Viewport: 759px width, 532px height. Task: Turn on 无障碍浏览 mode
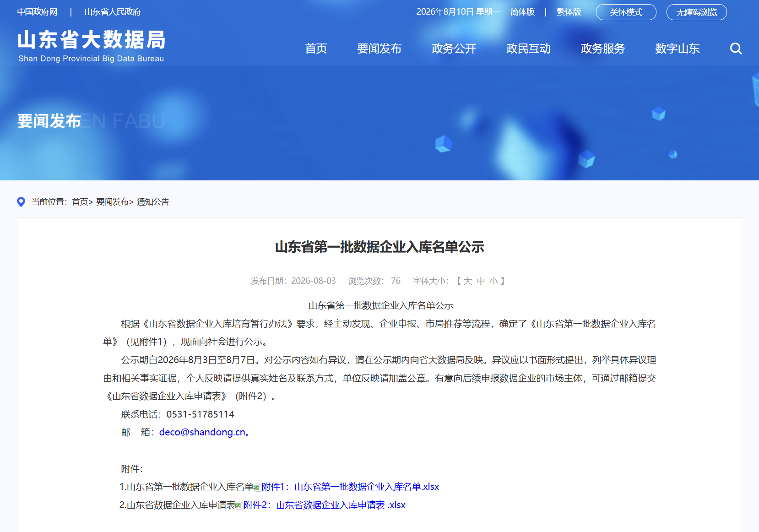click(697, 12)
